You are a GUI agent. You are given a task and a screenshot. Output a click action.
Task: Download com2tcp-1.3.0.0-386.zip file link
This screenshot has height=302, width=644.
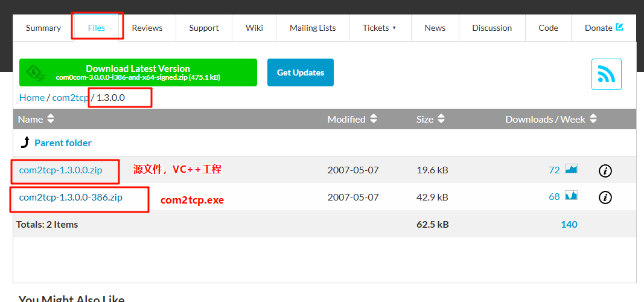(x=71, y=198)
